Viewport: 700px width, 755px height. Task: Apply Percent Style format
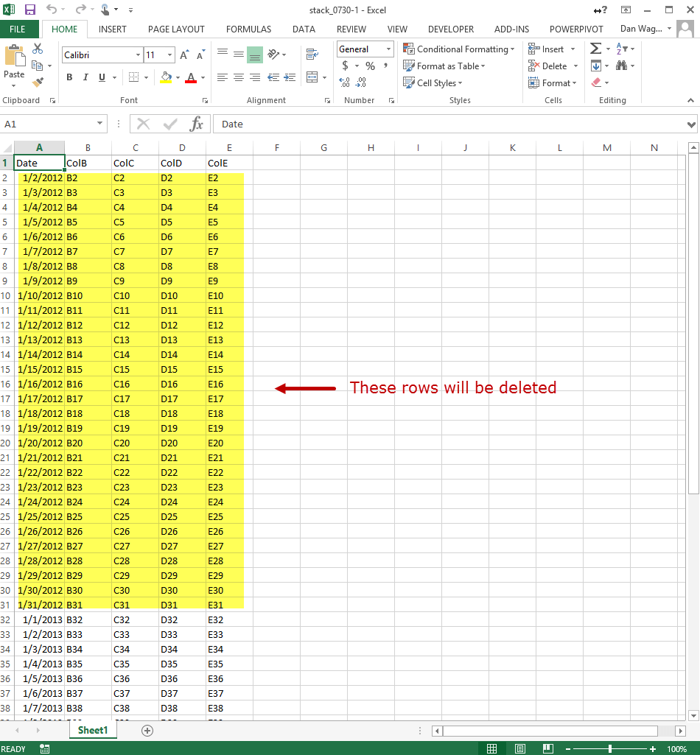coord(370,66)
